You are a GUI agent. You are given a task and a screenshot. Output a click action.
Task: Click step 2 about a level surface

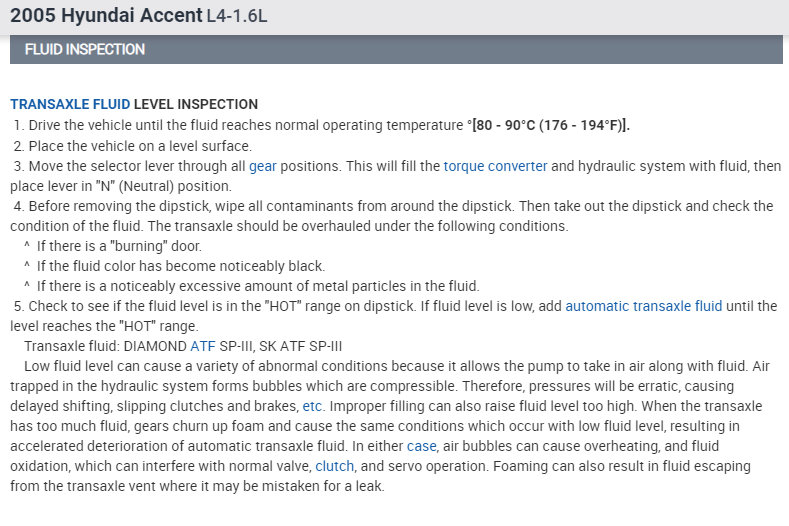click(132, 146)
